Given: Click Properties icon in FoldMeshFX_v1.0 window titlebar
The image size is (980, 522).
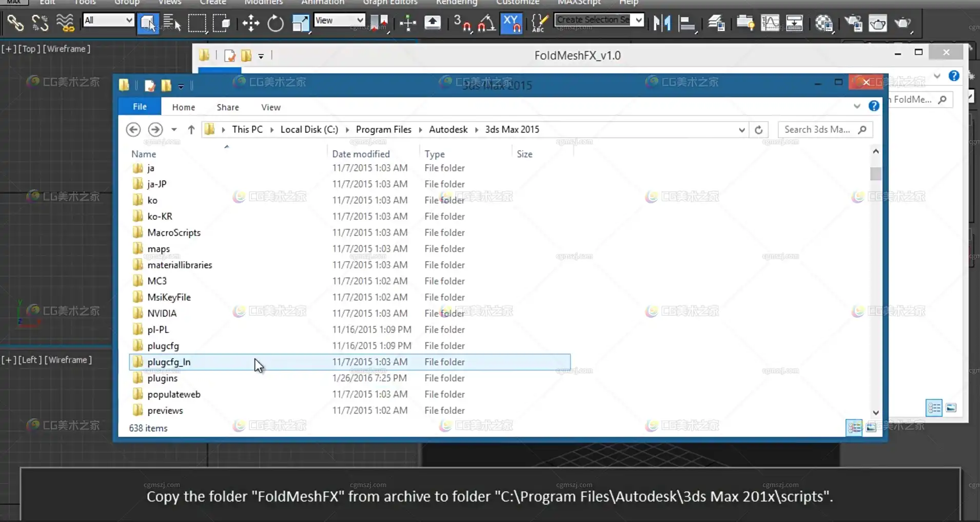Looking at the screenshot, I should [230, 55].
